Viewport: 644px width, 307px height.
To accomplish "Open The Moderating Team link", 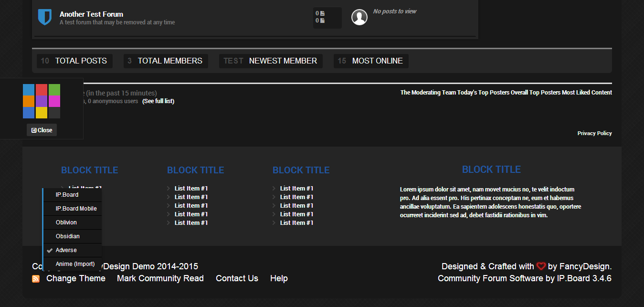I will click(x=428, y=93).
